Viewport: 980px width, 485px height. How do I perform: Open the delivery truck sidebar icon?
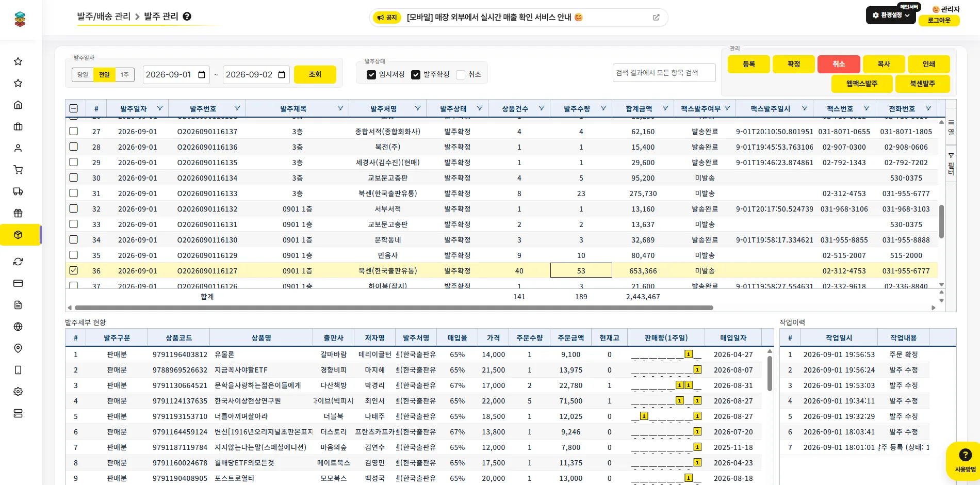click(18, 191)
